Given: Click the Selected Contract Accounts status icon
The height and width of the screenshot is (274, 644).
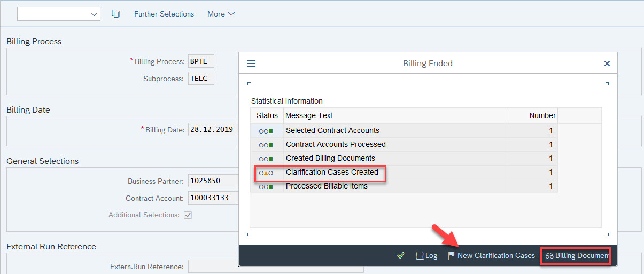Looking at the screenshot, I should click(266, 131).
